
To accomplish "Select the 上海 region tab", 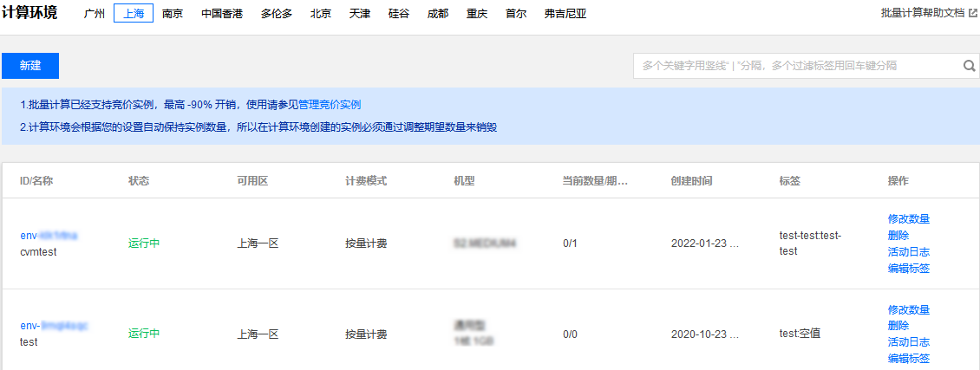I will pos(134,13).
